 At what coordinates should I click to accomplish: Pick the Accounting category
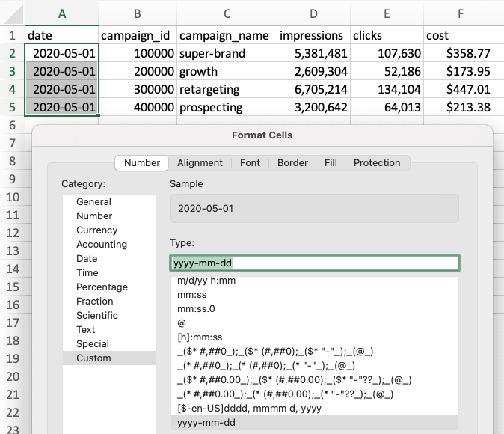pyautogui.click(x=102, y=245)
